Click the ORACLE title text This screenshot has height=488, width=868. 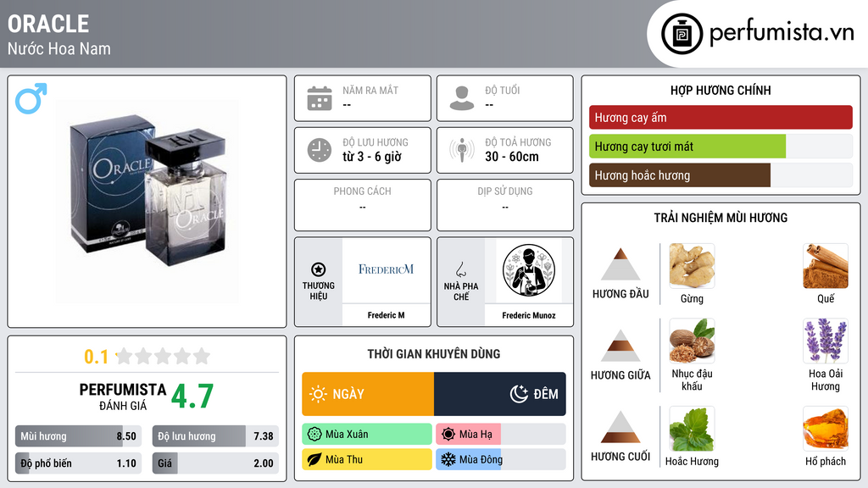tap(48, 24)
